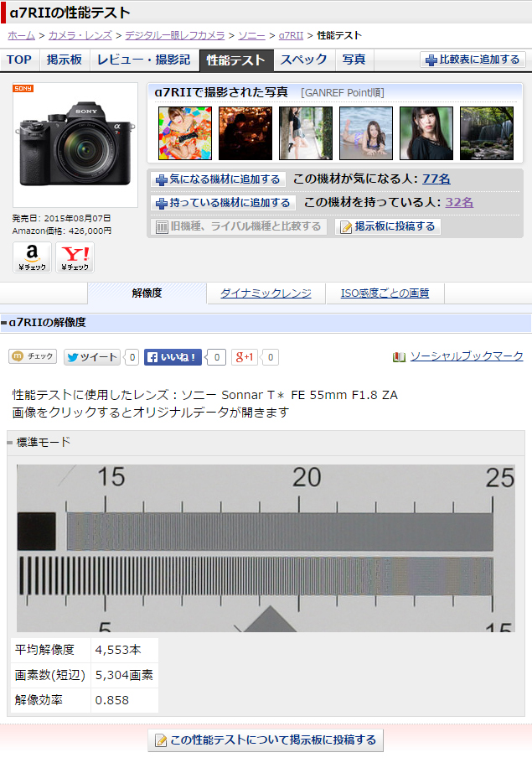Open woman lying on beach thumbnail
The width and height of the screenshot is (532, 763).
click(366, 133)
